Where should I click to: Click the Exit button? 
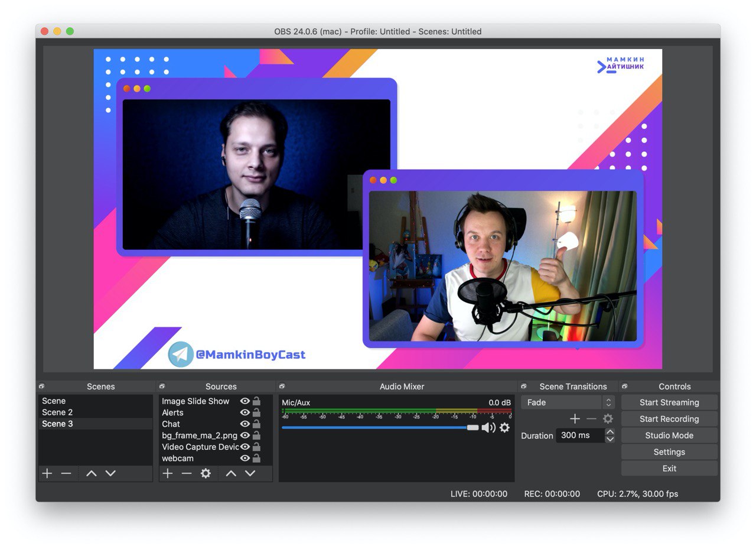pos(669,469)
